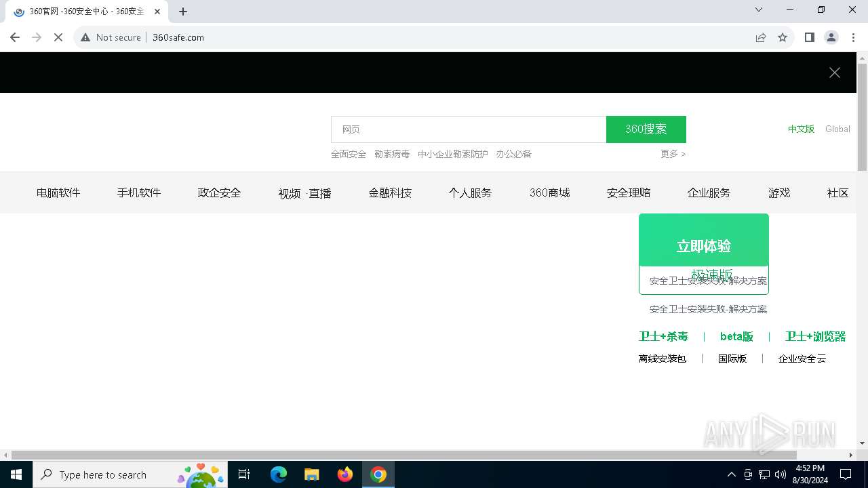Open the taskbar clock and date
The height and width of the screenshot is (488, 868).
click(810, 474)
